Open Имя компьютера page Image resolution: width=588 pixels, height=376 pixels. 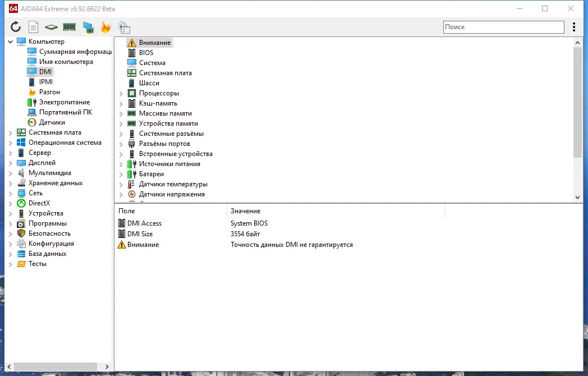66,62
